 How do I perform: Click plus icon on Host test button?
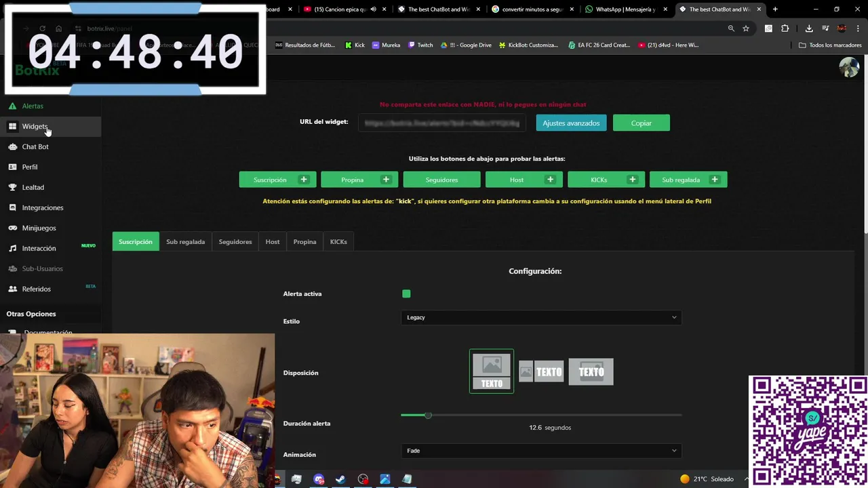(x=550, y=180)
